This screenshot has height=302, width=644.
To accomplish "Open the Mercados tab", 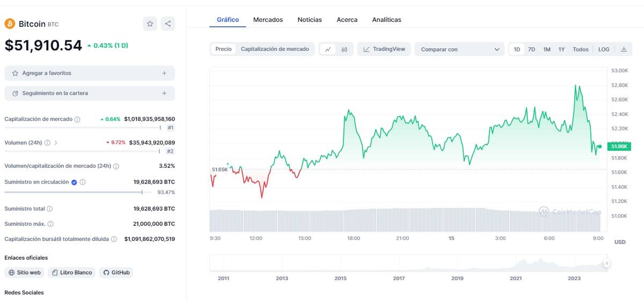I will coord(268,20).
